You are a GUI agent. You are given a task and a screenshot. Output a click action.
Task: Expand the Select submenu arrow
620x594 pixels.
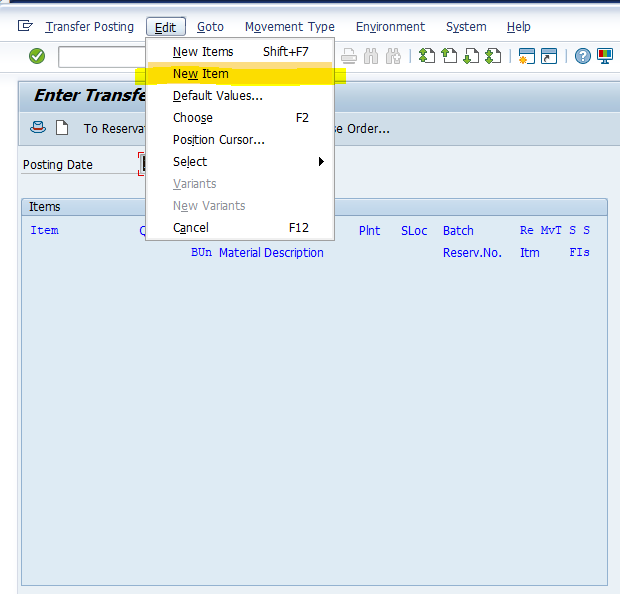tap(321, 162)
